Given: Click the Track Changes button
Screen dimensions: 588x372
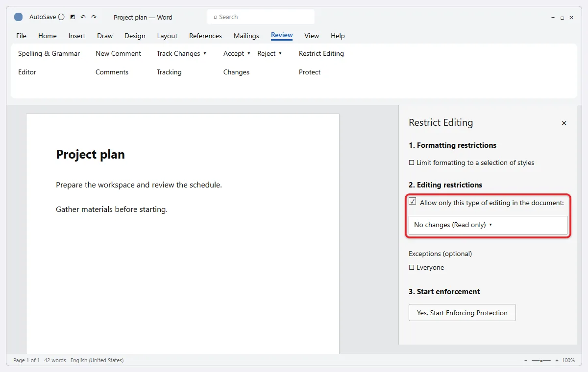Looking at the screenshot, I should point(178,53).
